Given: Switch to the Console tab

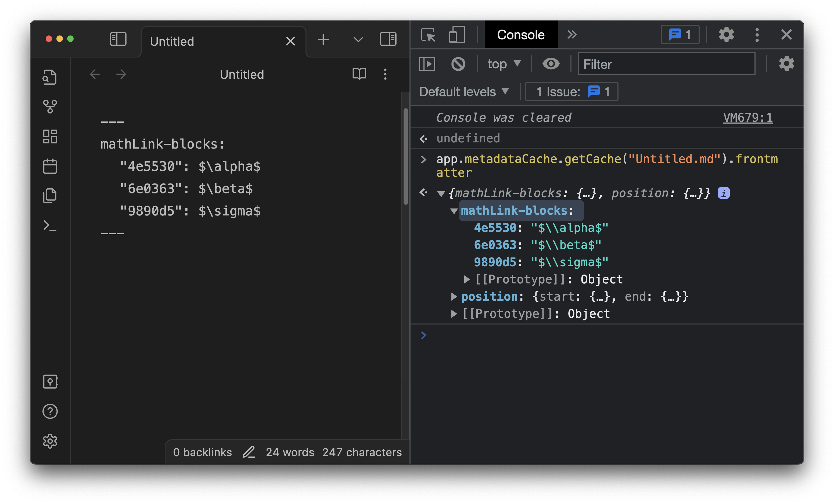Looking at the screenshot, I should point(520,35).
